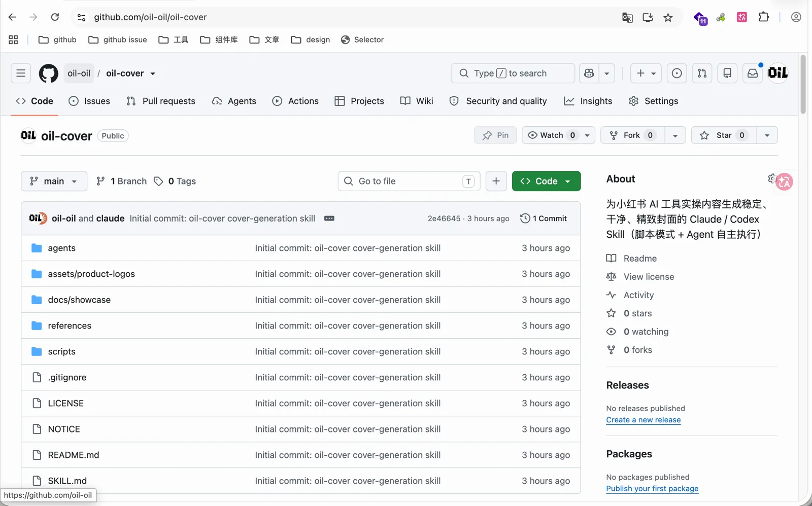Click the site information icon in address bar
This screenshot has width=812, height=506.
tap(81, 17)
